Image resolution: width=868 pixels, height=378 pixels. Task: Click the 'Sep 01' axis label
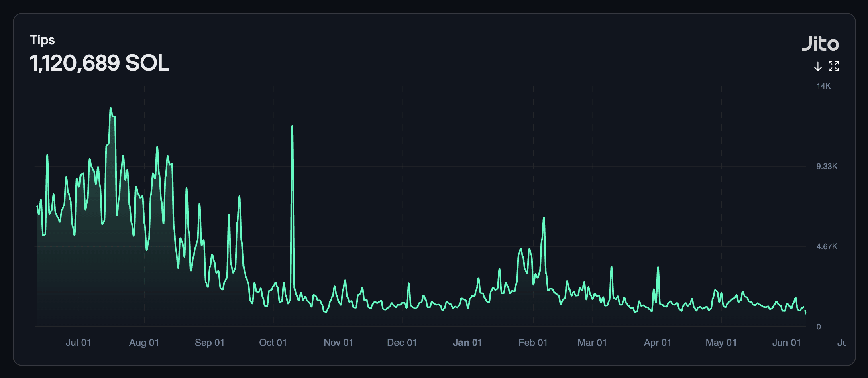click(x=210, y=343)
